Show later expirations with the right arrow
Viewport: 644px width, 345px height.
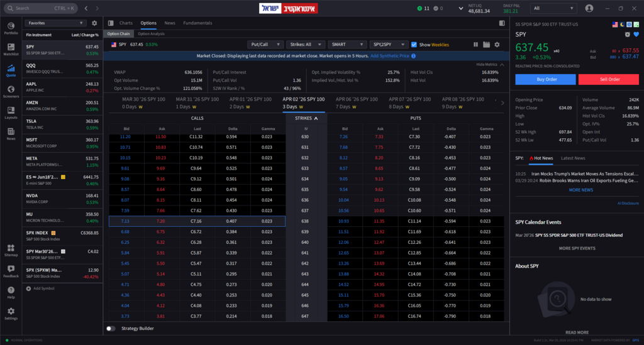click(502, 103)
